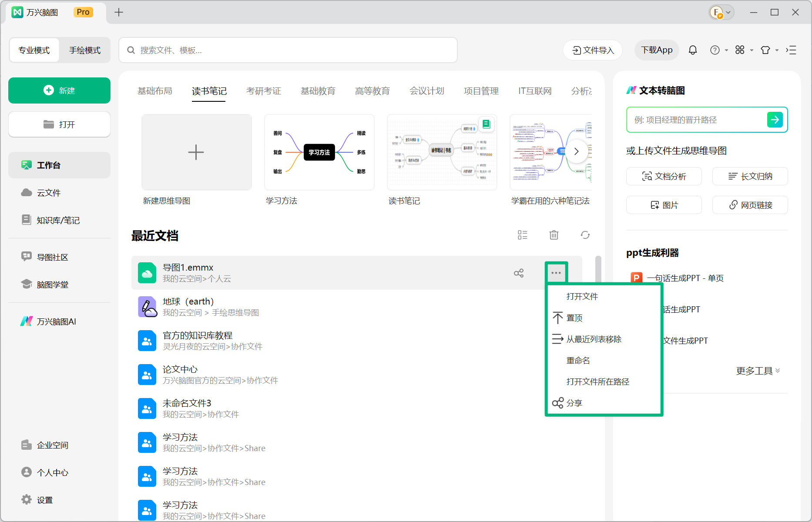This screenshot has height=522, width=812.
Task: Open 个人中心 in the sidebar
Action: pyautogui.click(x=59, y=472)
